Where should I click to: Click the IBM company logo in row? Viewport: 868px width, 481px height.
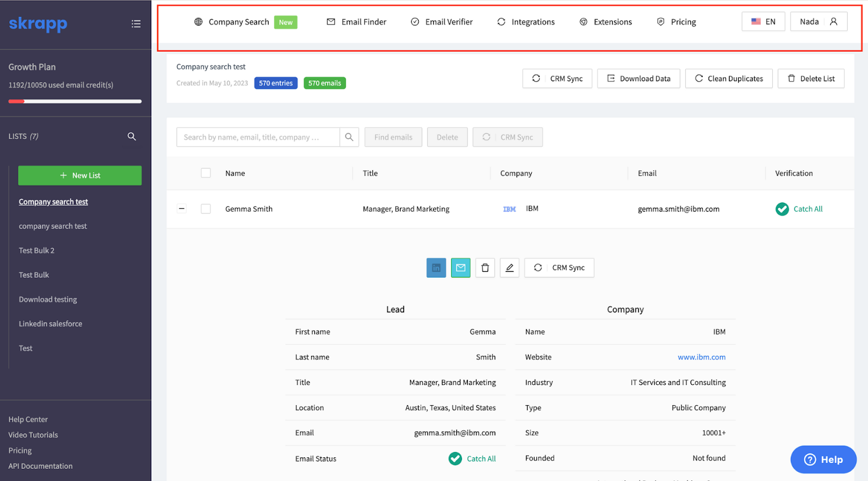tap(510, 209)
